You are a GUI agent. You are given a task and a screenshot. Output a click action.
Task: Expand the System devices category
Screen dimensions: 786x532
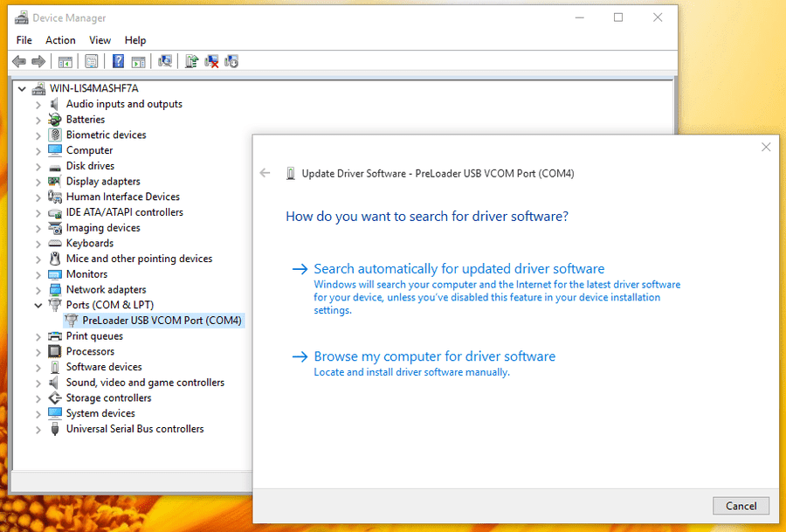(38, 414)
